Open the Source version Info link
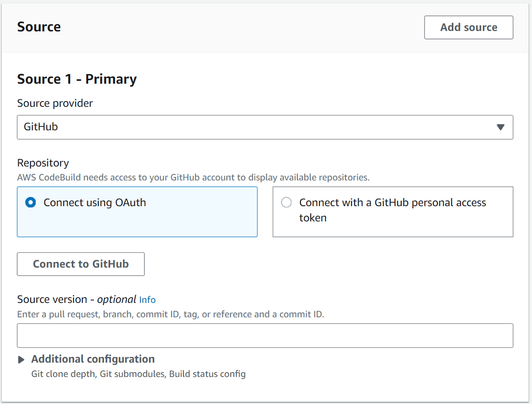 click(x=147, y=300)
